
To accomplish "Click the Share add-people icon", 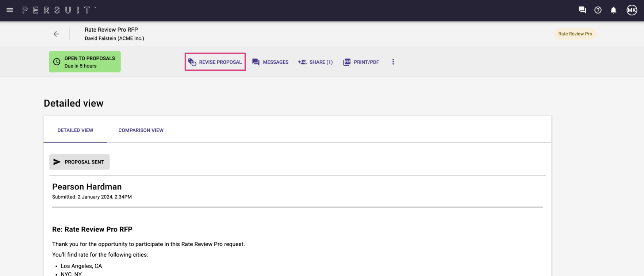I will tap(302, 62).
